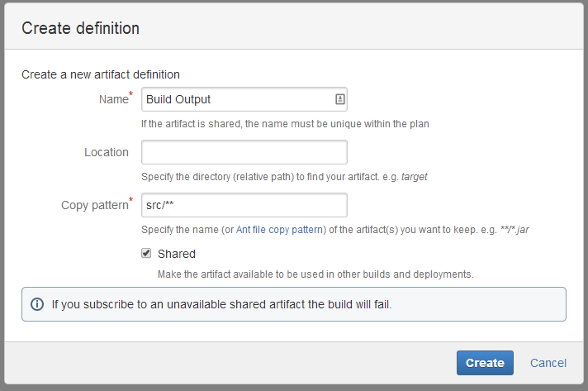Click the Name field label
This screenshot has width=588, height=391.
[x=113, y=99]
